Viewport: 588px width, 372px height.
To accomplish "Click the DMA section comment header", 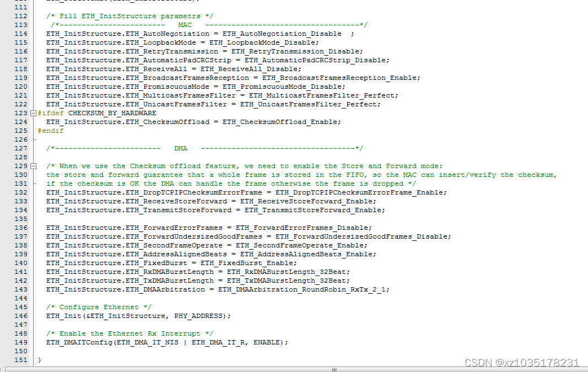I will click(205, 148).
